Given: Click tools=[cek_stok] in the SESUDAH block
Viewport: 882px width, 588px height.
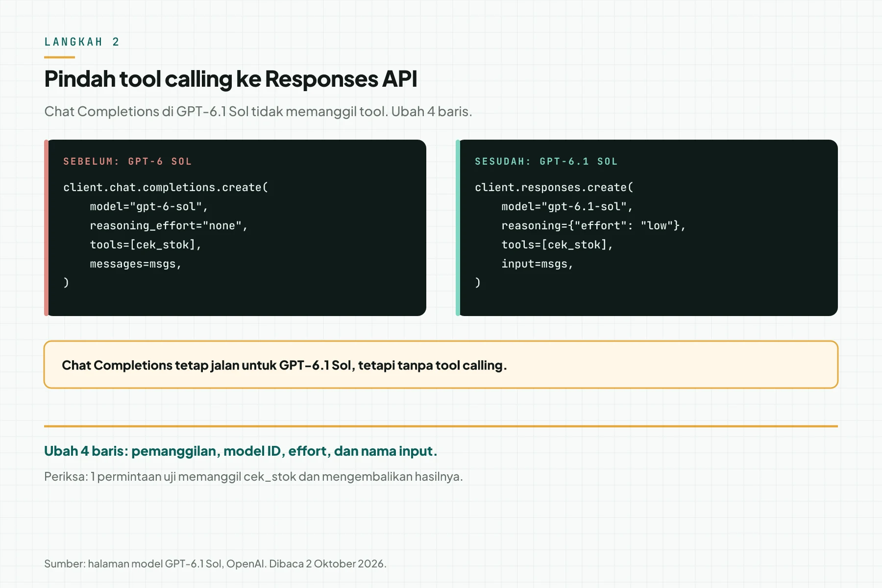Looking at the screenshot, I should pos(557,245).
